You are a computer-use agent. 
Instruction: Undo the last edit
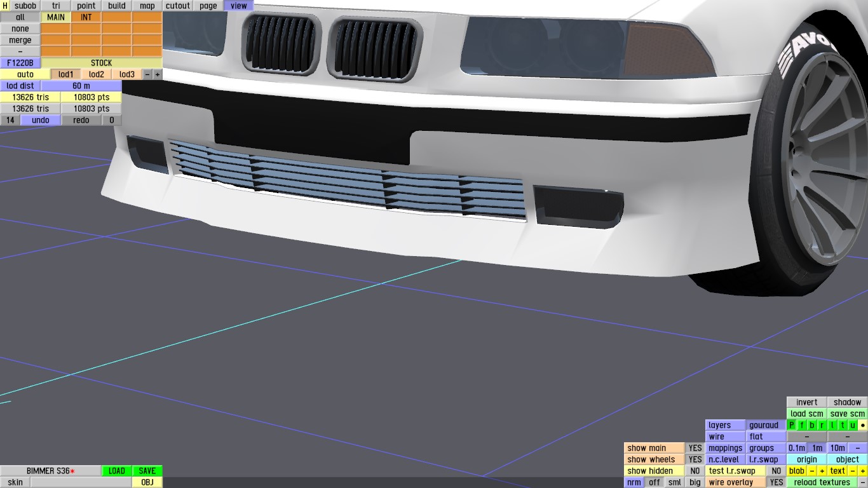click(x=41, y=120)
